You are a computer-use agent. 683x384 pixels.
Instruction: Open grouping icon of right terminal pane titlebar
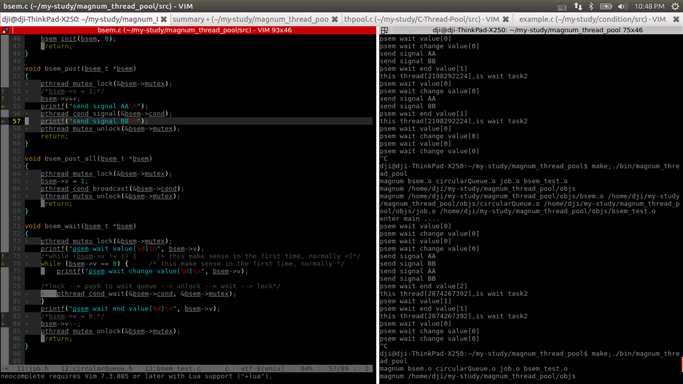pos(384,30)
